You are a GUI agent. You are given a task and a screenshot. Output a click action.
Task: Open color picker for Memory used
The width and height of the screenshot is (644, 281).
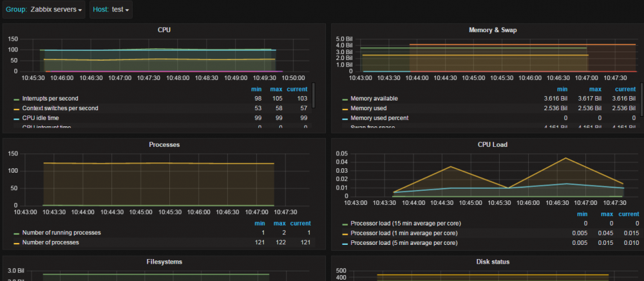click(x=345, y=110)
